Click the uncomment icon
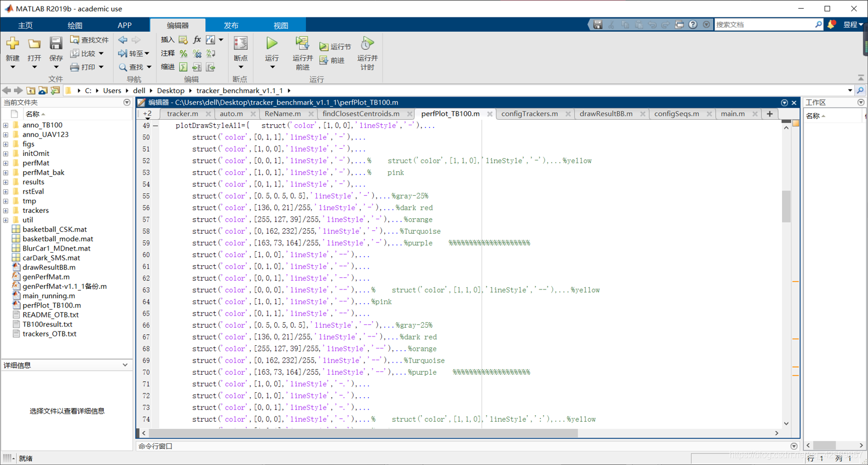 pyautogui.click(x=197, y=54)
